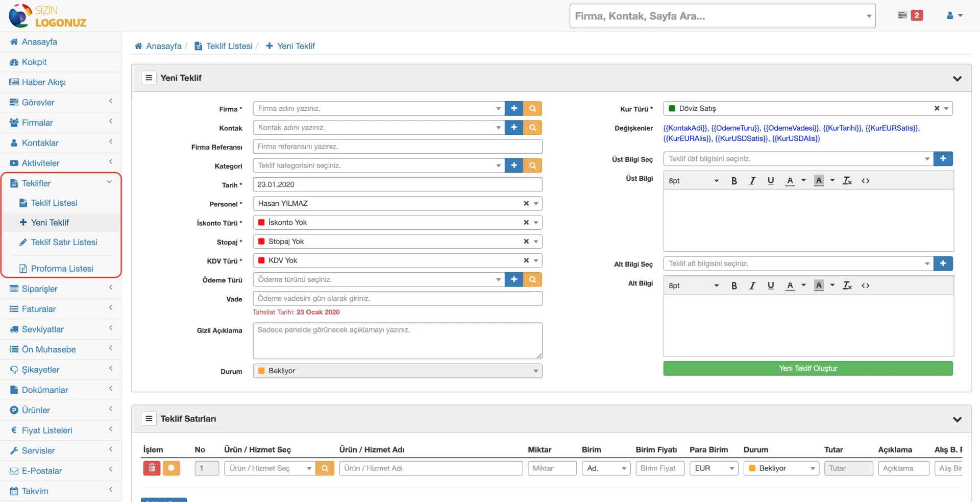Expand Siparişler sidebar menu
The width and height of the screenshot is (980, 502).
click(x=61, y=289)
